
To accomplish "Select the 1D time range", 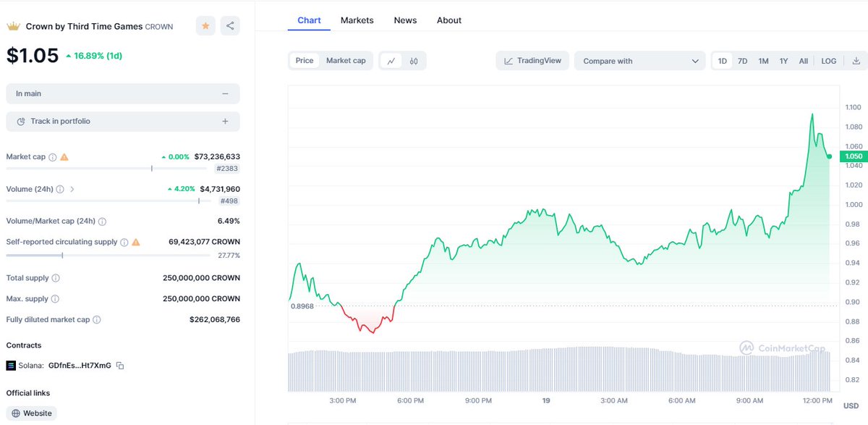I will pyautogui.click(x=723, y=61).
